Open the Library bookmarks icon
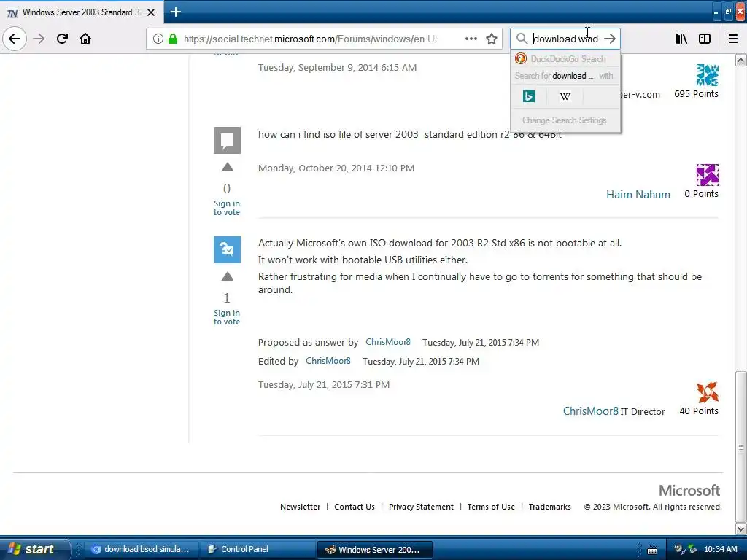Image resolution: width=747 pixels, height=560 pixels. [681, 39]
